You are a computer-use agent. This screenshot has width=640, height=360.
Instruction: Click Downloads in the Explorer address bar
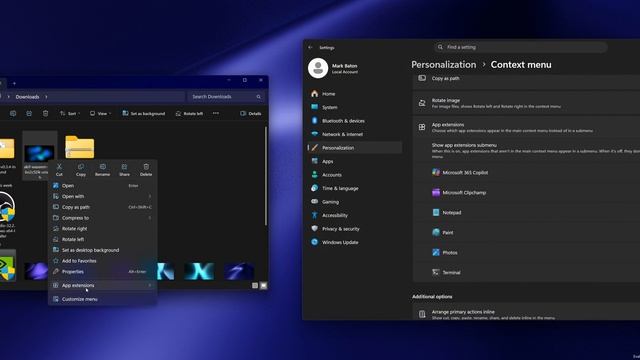pyautogui.click(x=27, y=97)
